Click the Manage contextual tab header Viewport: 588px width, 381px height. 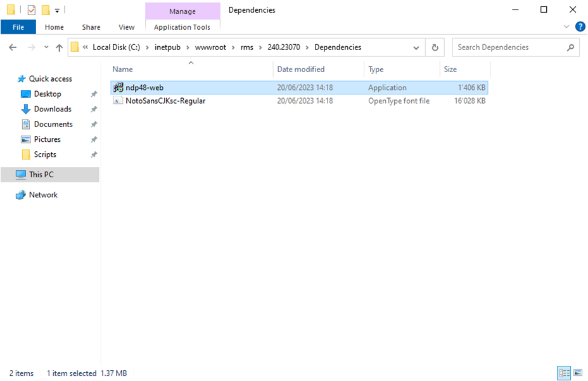pyautogui.click(x=182, y=11)
